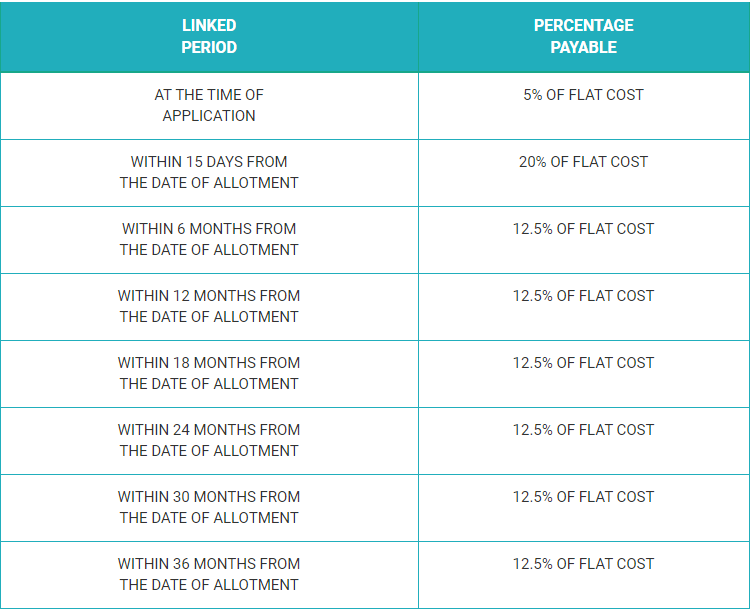750x615 pixels.
Task: Select the 'Within 12 months' period cell
Action: tap(209, 306)
